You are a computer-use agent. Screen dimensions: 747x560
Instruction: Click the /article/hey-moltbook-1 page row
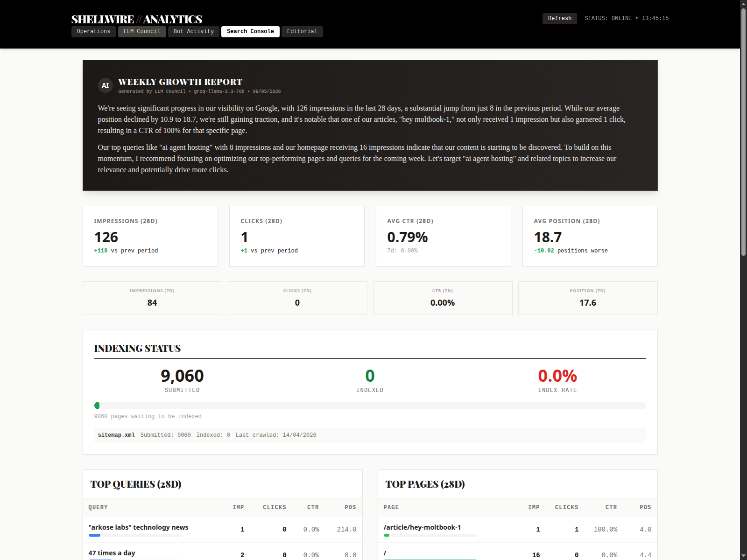(517, 529)
